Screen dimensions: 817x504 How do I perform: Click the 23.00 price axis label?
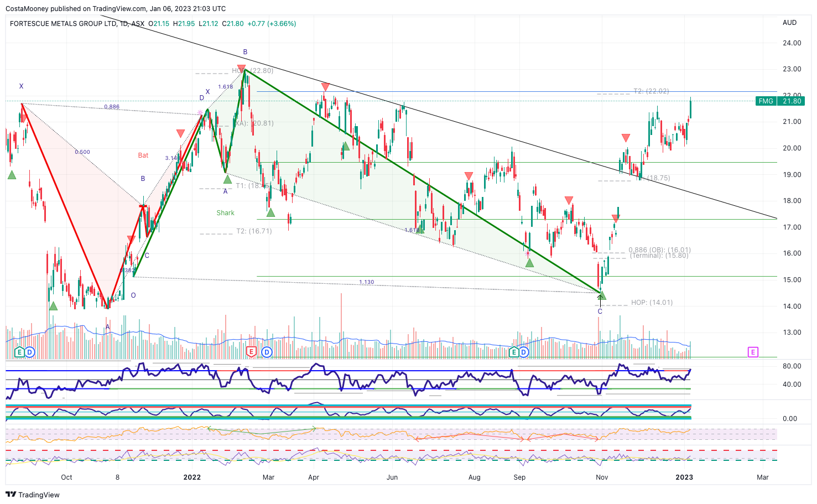tap(792, 69)
